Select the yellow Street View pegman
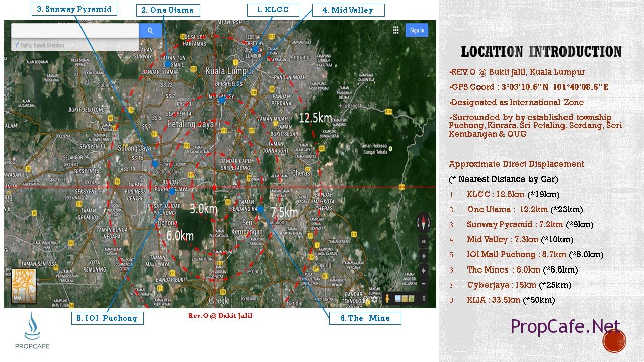Image resolution: width=644 pixels, height=362 pixels. [387, 298]
